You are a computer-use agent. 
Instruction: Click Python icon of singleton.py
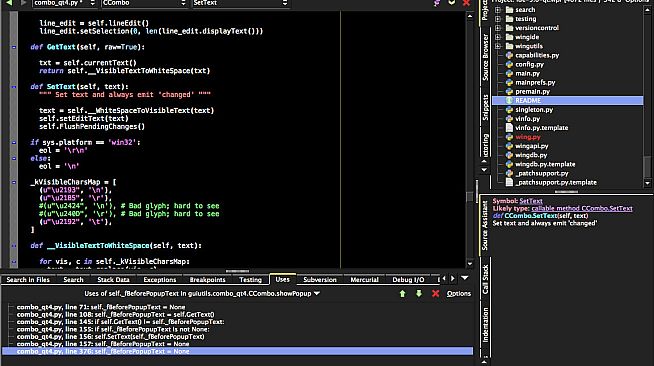509,110
